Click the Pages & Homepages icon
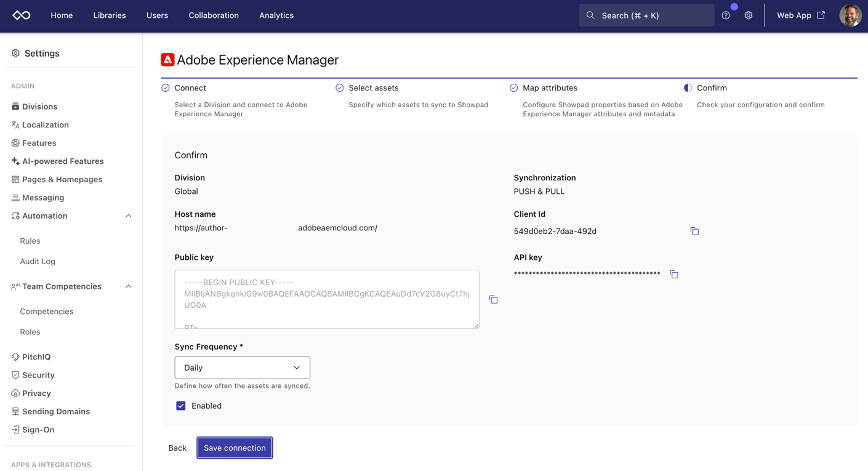 click(15, 180)
